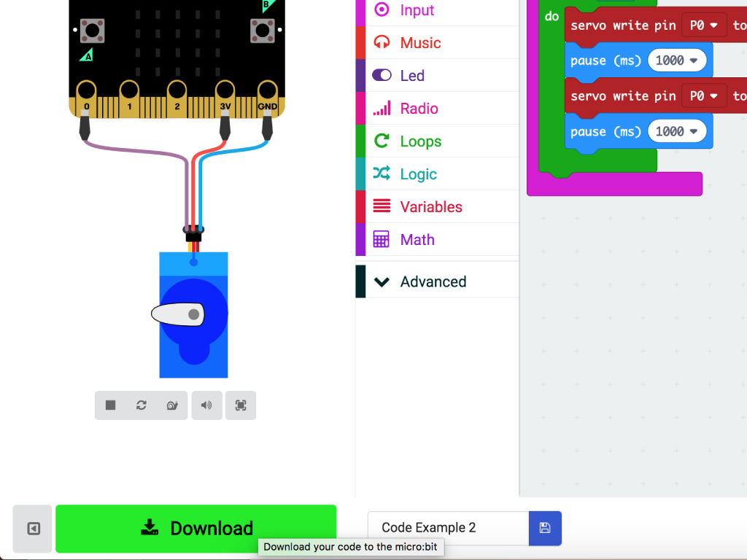Click the Music headphones icon
The width and height of the screenshot is (747, 560).
click(x=382, y=42)
